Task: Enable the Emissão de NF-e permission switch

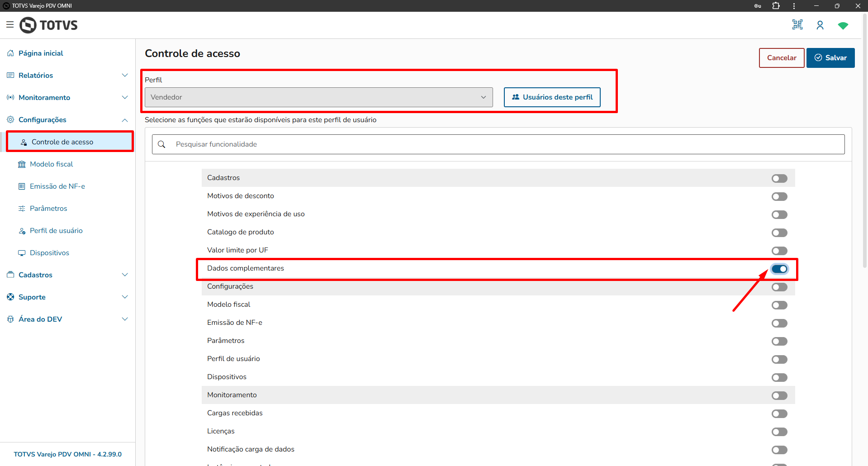Action: [779, 323]
